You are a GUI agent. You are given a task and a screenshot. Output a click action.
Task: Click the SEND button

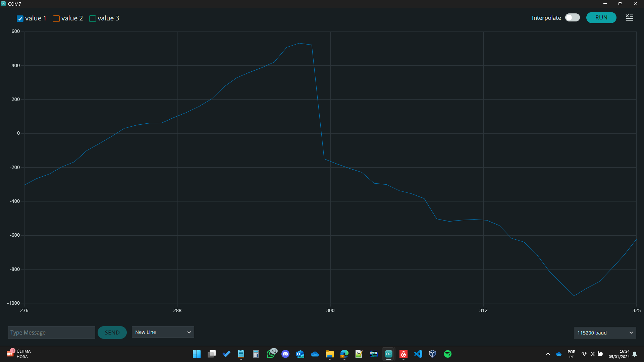pyautogui.click(x=112, y=333)
